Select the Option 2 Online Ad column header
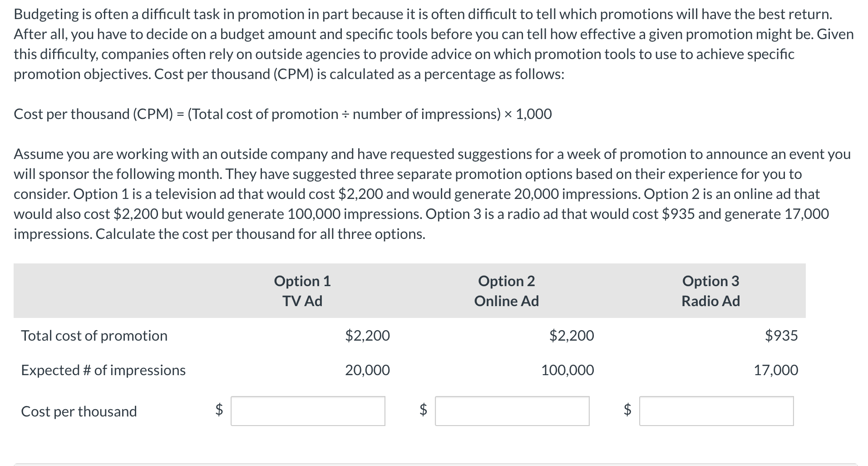This screenshot has width=868, height=466. (506, 291)
